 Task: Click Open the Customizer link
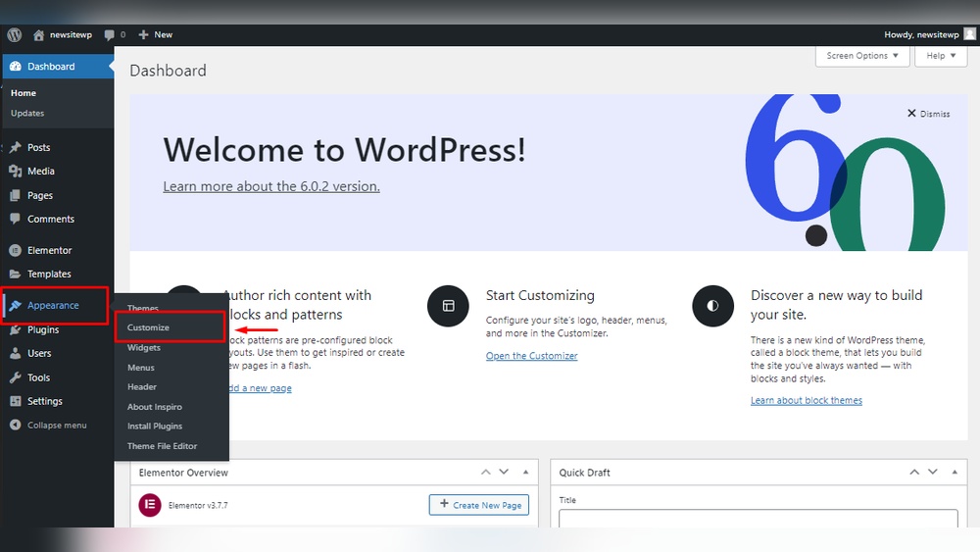point(532,356)
